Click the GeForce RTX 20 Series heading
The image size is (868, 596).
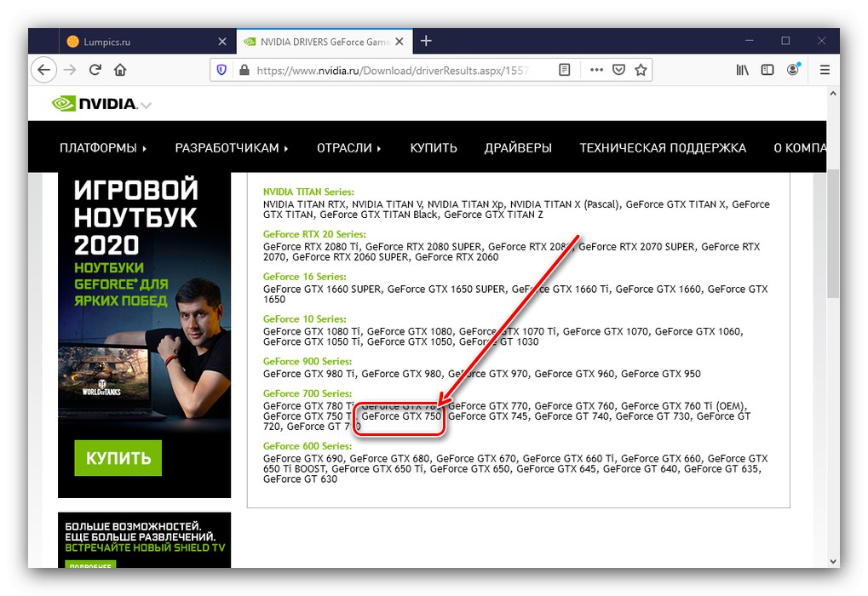click(x=314, y=234)
